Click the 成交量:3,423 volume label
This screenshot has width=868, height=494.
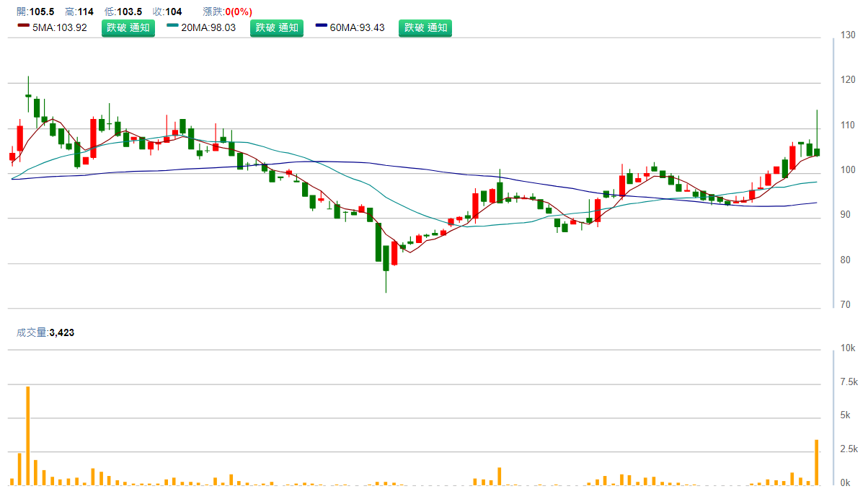coord(45,332)
